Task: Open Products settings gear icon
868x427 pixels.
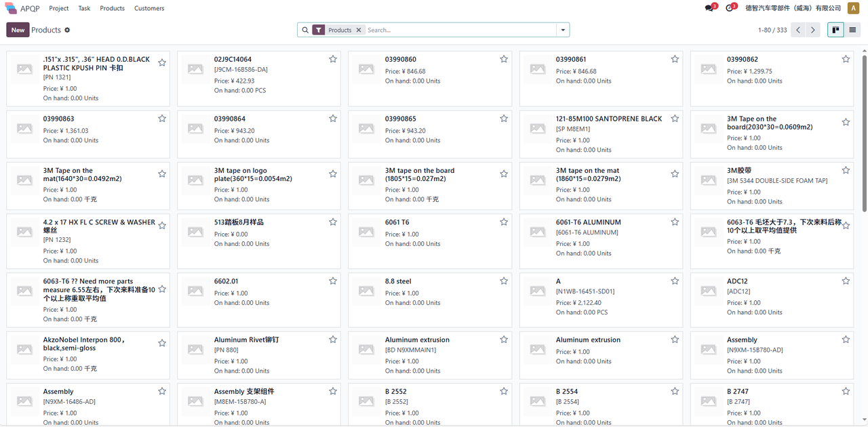Action: click(67, 30)
